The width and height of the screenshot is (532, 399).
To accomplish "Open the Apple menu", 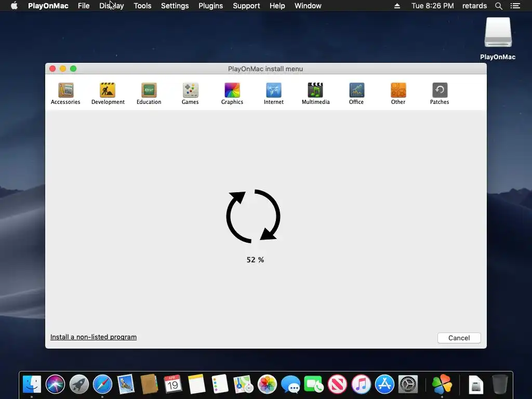I will (x=14, y=6).
